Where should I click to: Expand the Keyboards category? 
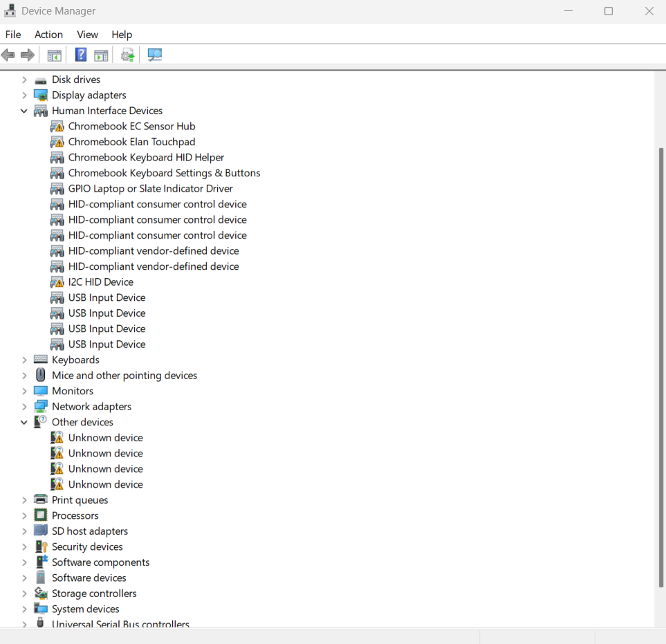coord(24,360)
